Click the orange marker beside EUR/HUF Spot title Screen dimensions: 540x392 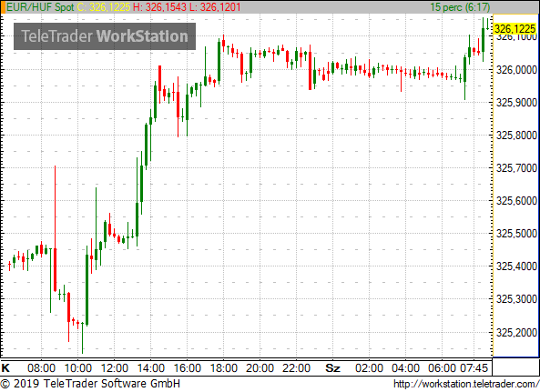click(3, 7)
